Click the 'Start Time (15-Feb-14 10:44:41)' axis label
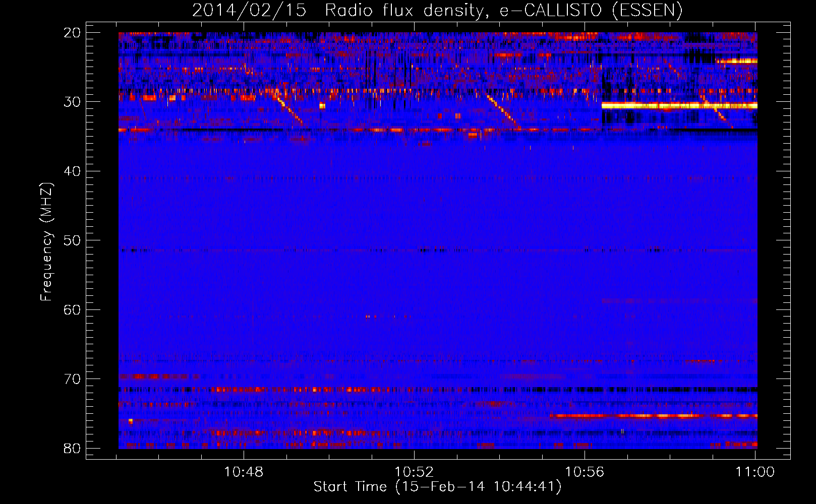Screen dimensions: 816x504 coord(437,487)
